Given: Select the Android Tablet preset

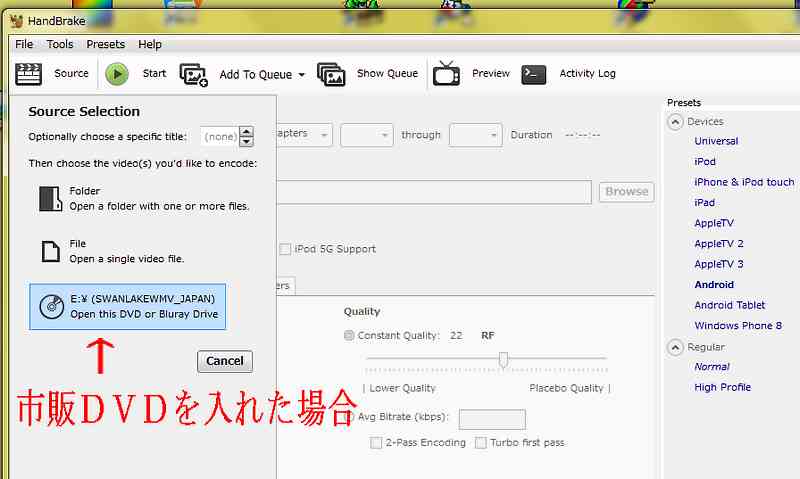Looking at the screenshot, I should click(x=730, y=305).
